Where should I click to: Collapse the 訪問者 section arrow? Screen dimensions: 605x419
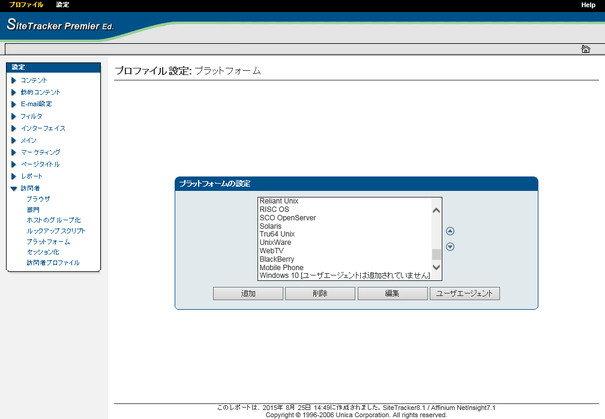click(14, 188)
